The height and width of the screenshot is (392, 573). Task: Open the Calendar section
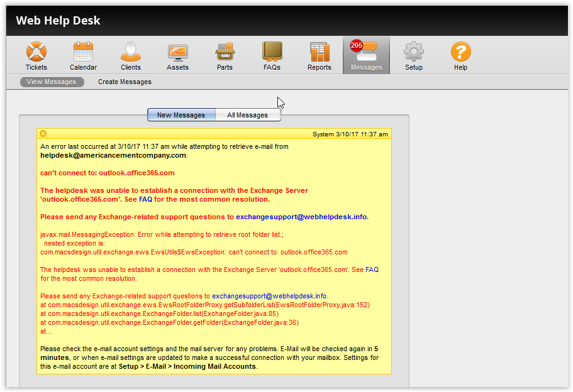tap(83, 56)
